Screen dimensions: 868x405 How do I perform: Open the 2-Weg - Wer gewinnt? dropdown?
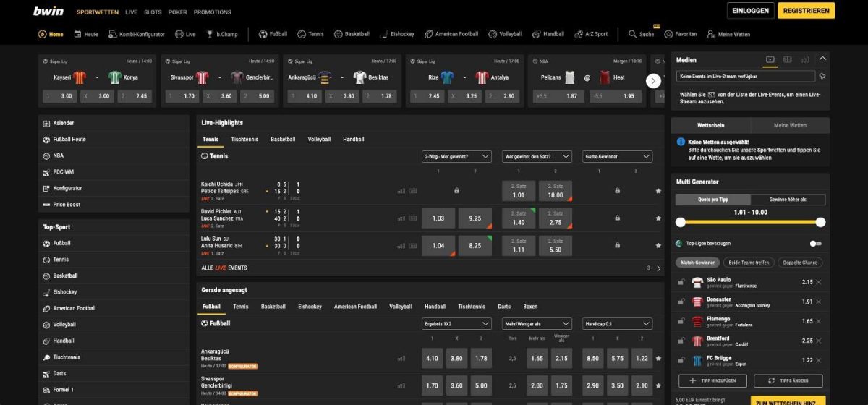(456, 156)
